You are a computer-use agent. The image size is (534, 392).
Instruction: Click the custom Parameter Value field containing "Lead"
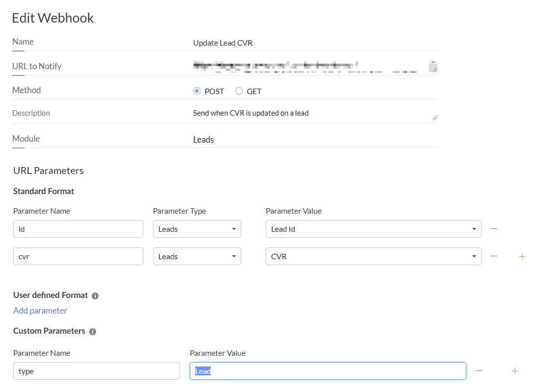(x=328, y=371)
